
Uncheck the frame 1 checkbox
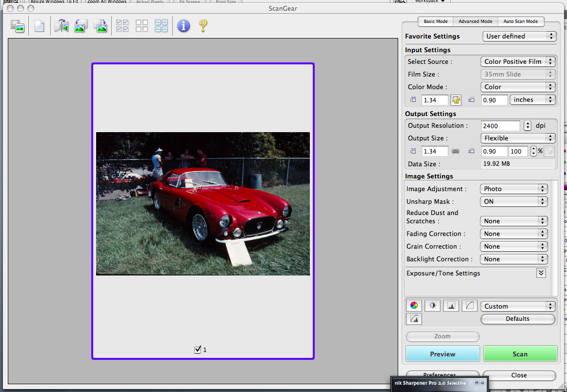198,349
